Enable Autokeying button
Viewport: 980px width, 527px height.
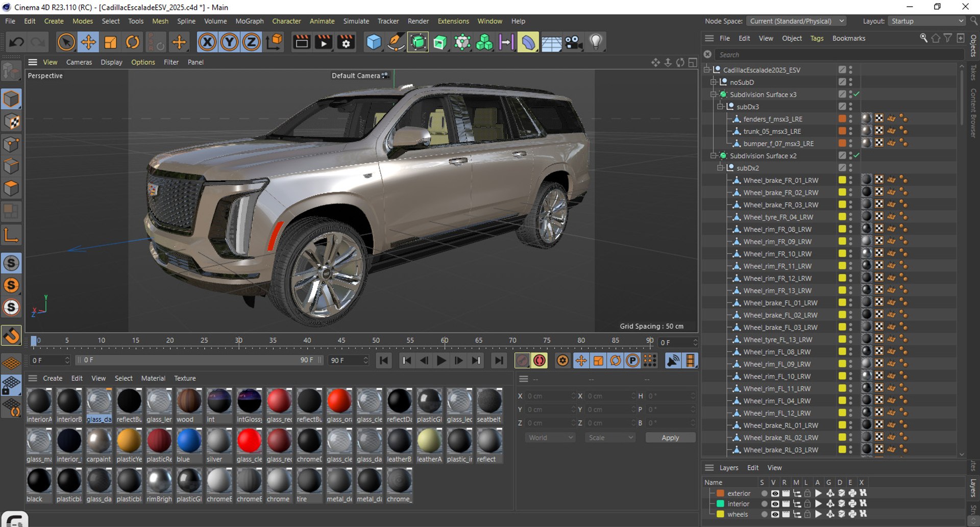point(540,361)
